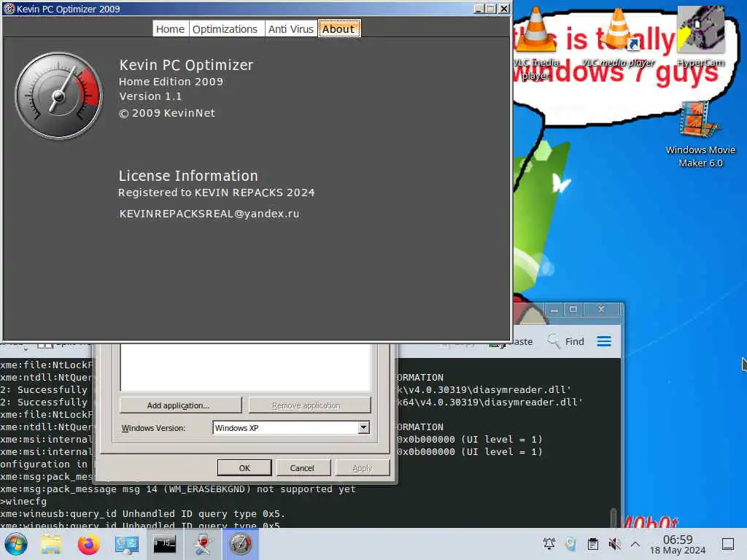Expand the hidden tray icons arrow
The height and width of the screenshot is (560, 747).
(x=635, y=544)
